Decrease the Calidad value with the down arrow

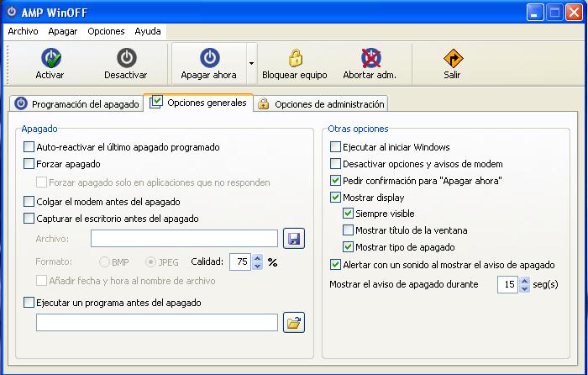[257, 266]
